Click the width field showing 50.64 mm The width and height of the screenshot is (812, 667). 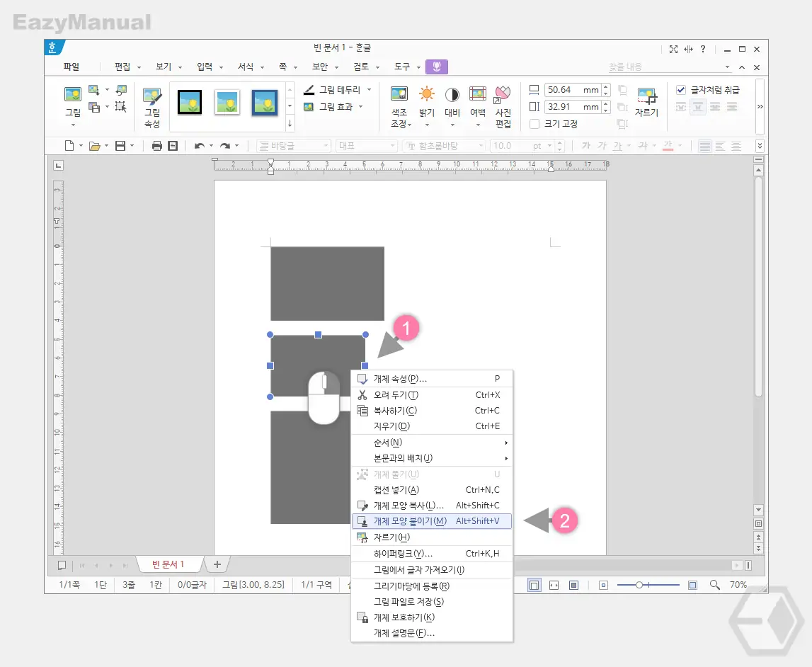coord(573,90)
